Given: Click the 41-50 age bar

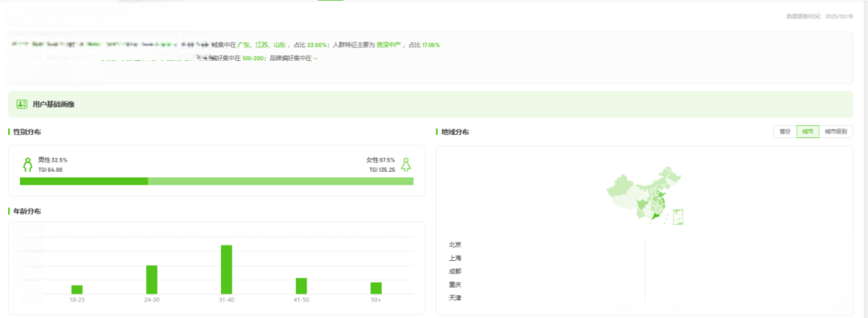Looking at the screenshot, I should 301,286.
